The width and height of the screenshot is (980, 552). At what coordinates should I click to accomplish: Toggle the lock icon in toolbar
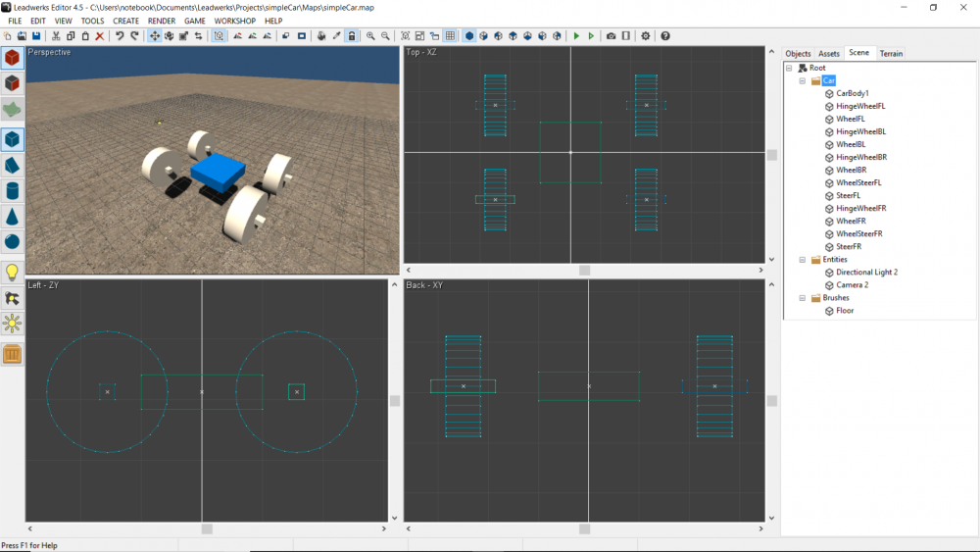pos(351,36)
